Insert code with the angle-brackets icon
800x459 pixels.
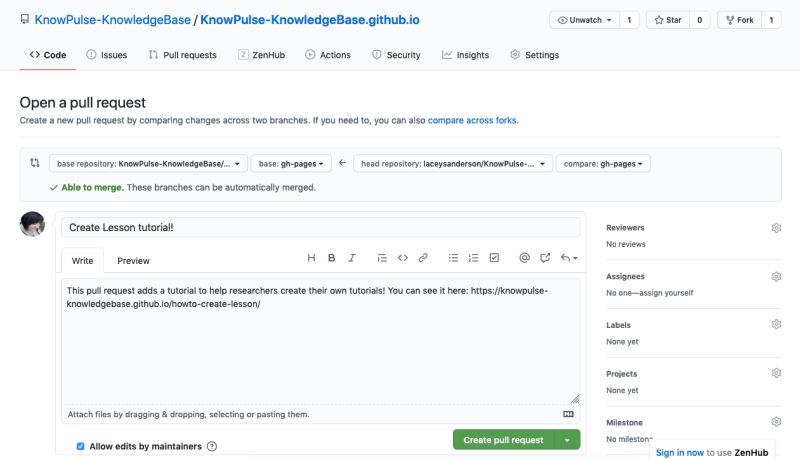(403, 258)
